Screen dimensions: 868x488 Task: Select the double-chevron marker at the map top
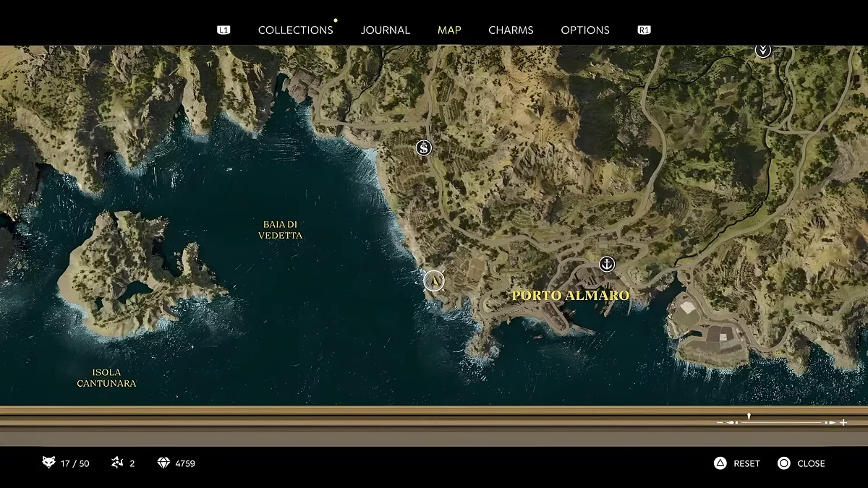(762, 50)
